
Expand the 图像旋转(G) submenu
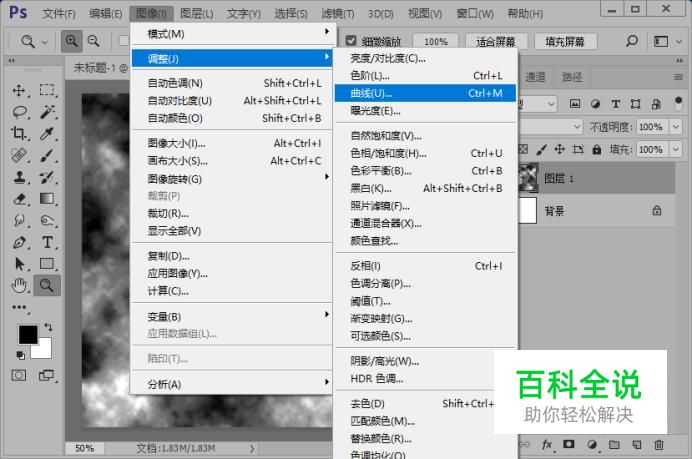233,179
